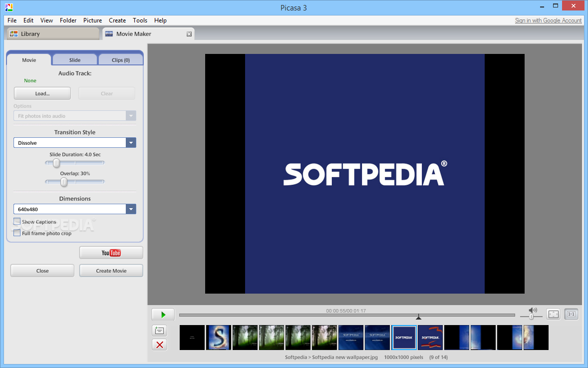Viewport: 588px width, 368px height.
Task: Click the Library tab icon
Action: (x=14, y=34)
